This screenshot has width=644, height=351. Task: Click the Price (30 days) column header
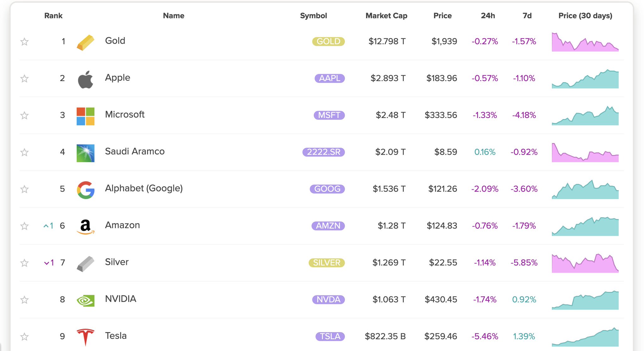(x=585, y=16)
